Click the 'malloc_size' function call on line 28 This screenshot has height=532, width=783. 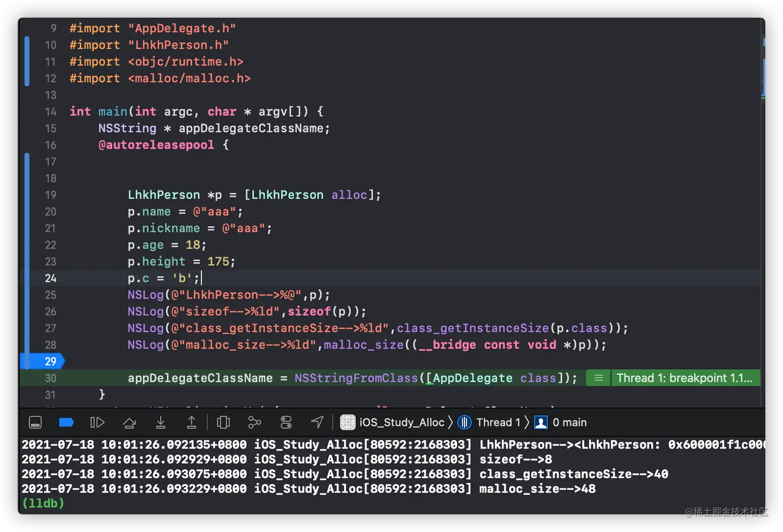pos(364,345)
